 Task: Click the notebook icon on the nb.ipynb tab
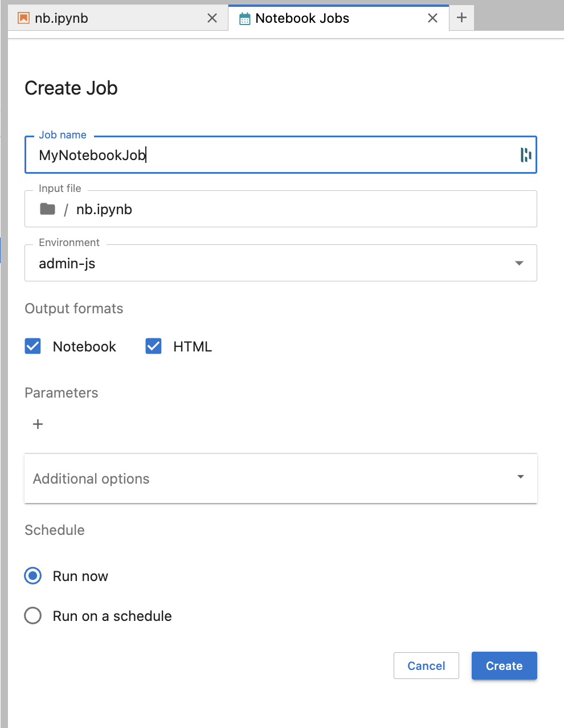click(23, 18)
